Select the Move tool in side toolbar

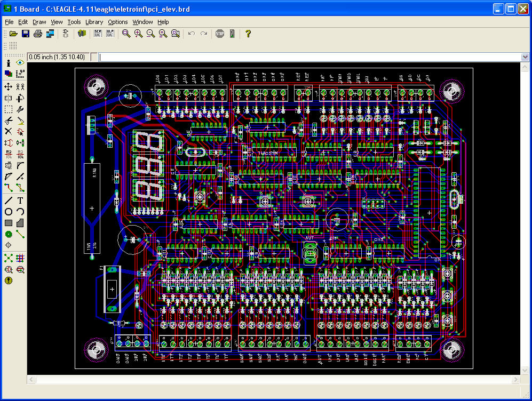pos(9,86)
